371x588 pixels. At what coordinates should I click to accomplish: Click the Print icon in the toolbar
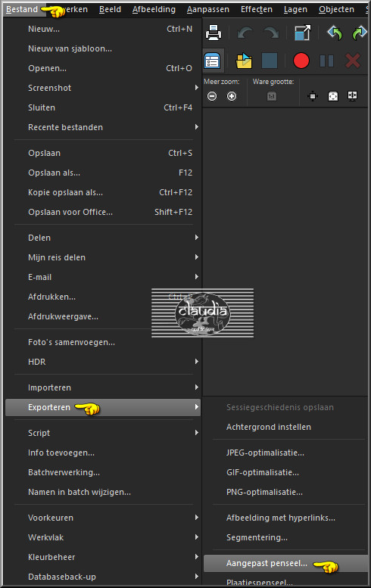(214, 33)
